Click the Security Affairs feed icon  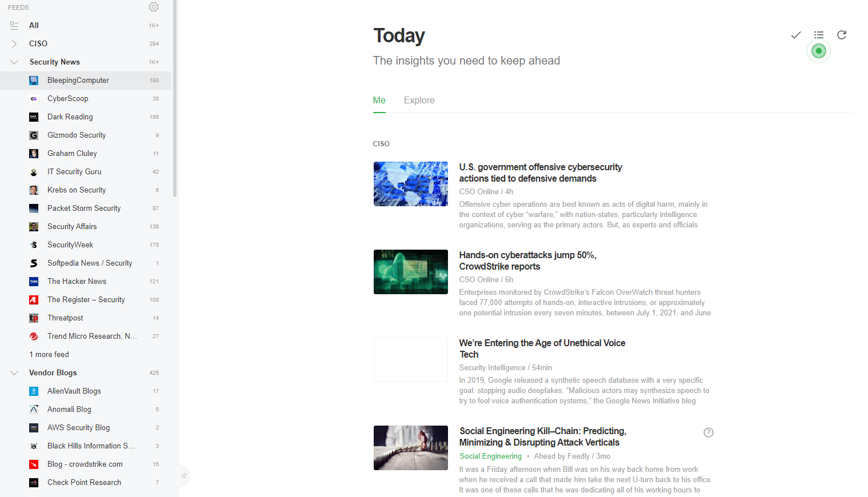click(x=34, y=227)
